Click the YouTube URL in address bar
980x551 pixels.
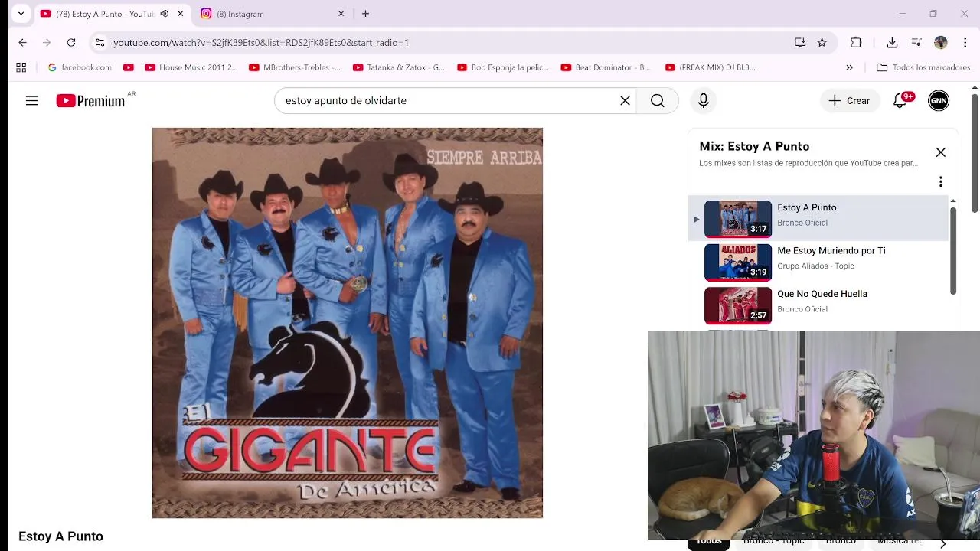pos(261,43)
